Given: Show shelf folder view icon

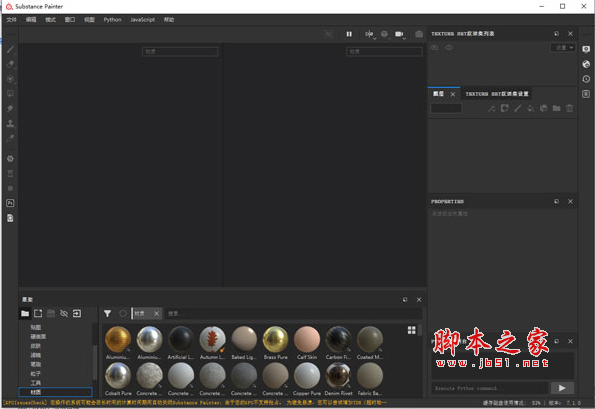Looking at the screenshot, I should click(25, 313).
